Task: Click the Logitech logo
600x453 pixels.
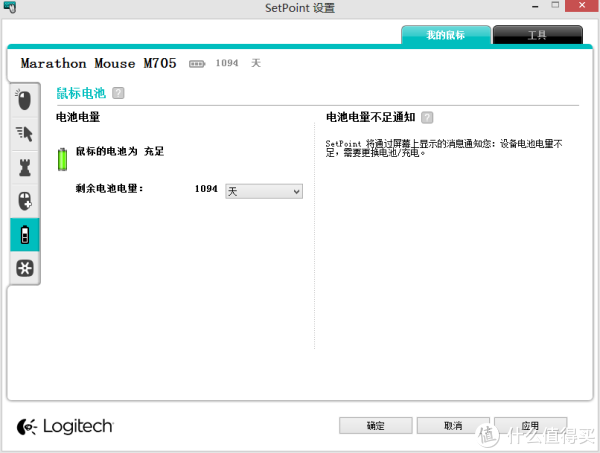Action: pyautogui.click(x=65, y=427)
